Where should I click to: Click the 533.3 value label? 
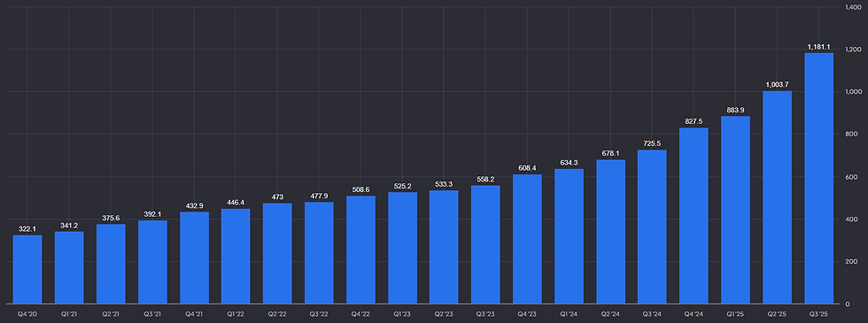(444, 184)
